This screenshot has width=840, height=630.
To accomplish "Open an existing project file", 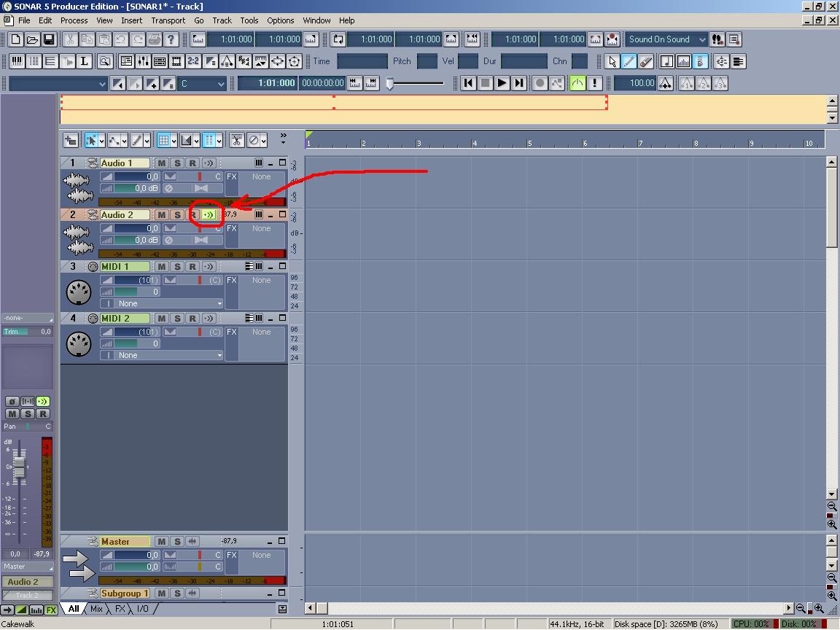I will click(x=32, y=39).
